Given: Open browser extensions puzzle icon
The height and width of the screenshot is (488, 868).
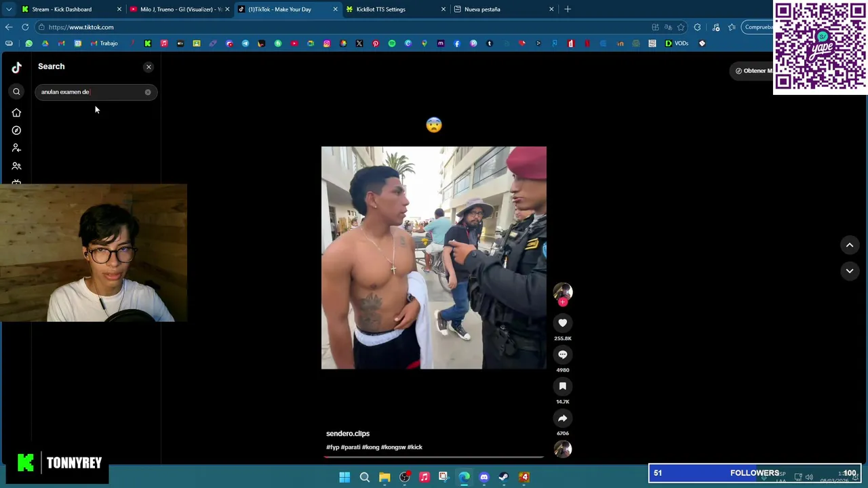Looking at the screenshot, I should [x=697, y=27].
